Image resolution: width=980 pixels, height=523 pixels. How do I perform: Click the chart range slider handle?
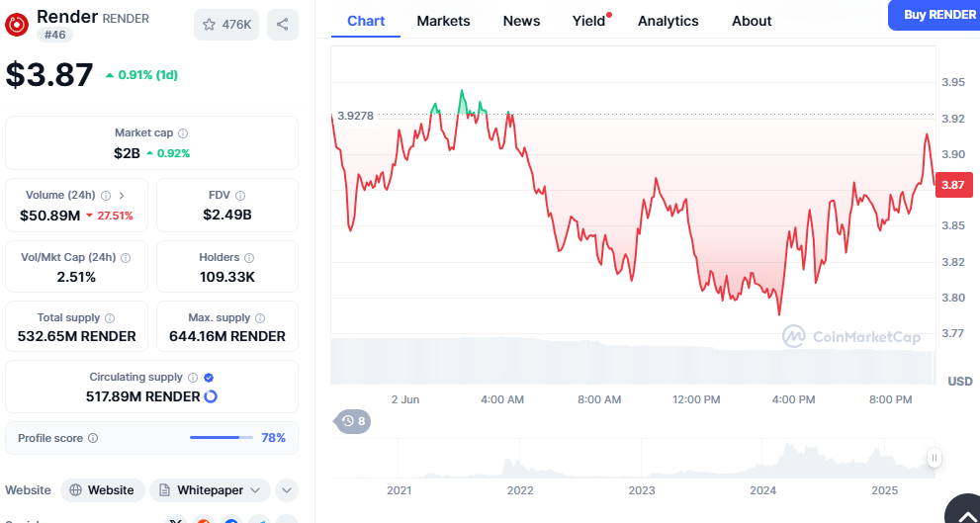[x=934, y=458]
